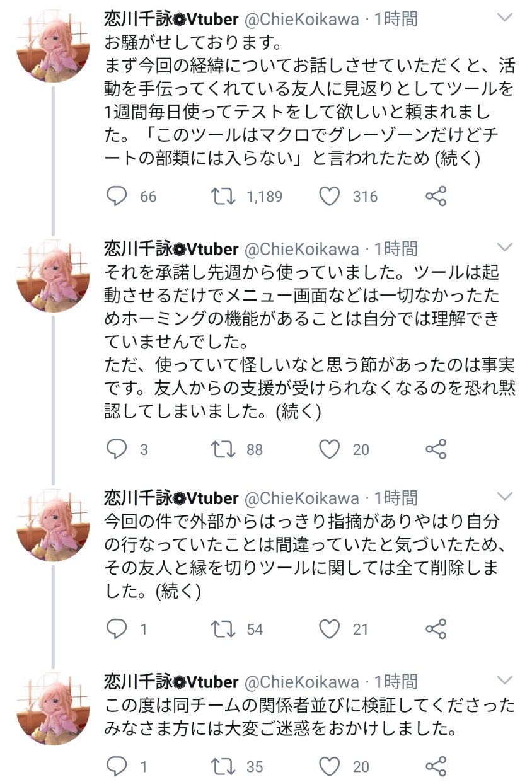The width and height of the screenshot is (532, 782).
Task: Like the last tweet with 35 retweets
Action: tap(330, 766)
